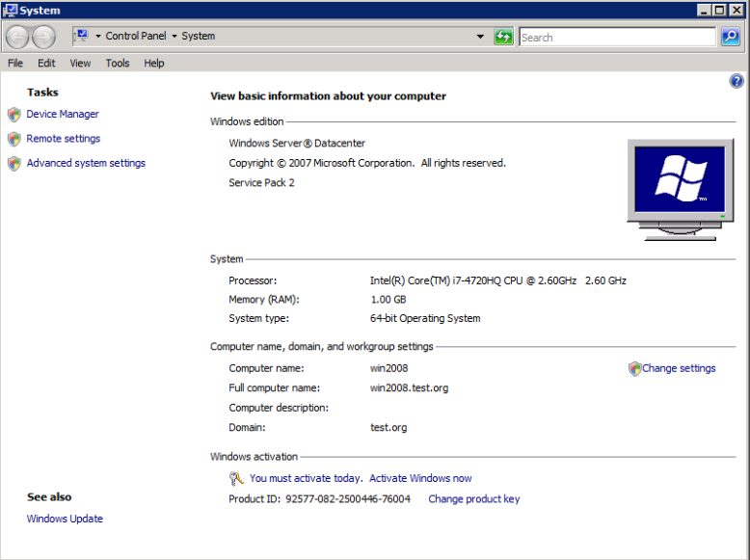The image size is (750, 560).
Task: Click into the Search input field
Action: click(618, 37)
